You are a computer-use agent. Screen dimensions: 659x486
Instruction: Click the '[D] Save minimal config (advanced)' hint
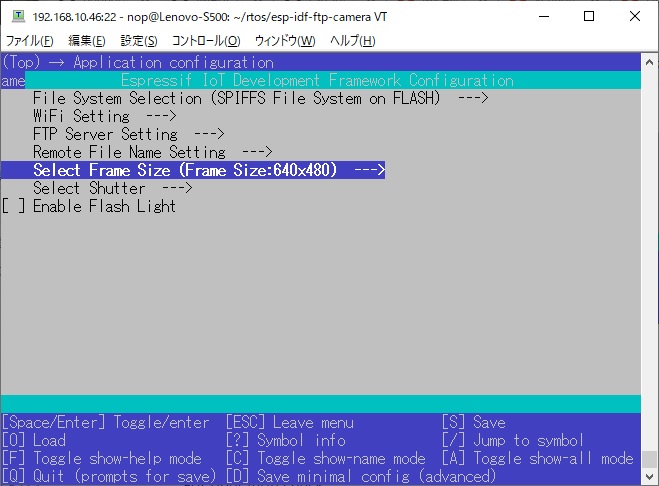click(x=361, y=477)
